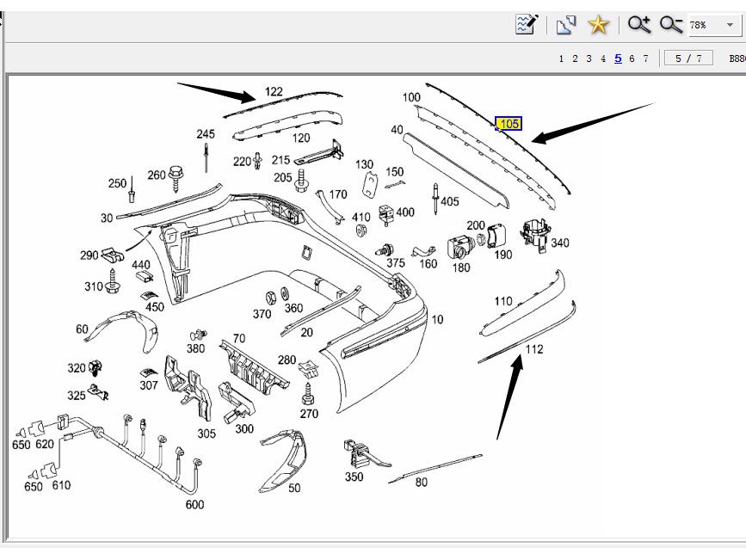Select part label 112 in diagram
Image resolution: width=746 pixels, height=560 pixels.
coord(534,348)
